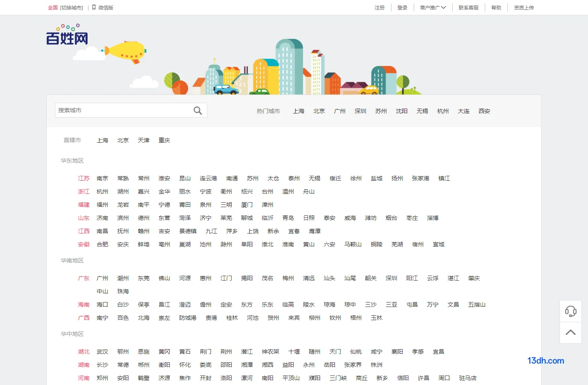Click the 注册 link
Screen dimensions: 588x385
[379, 7]
